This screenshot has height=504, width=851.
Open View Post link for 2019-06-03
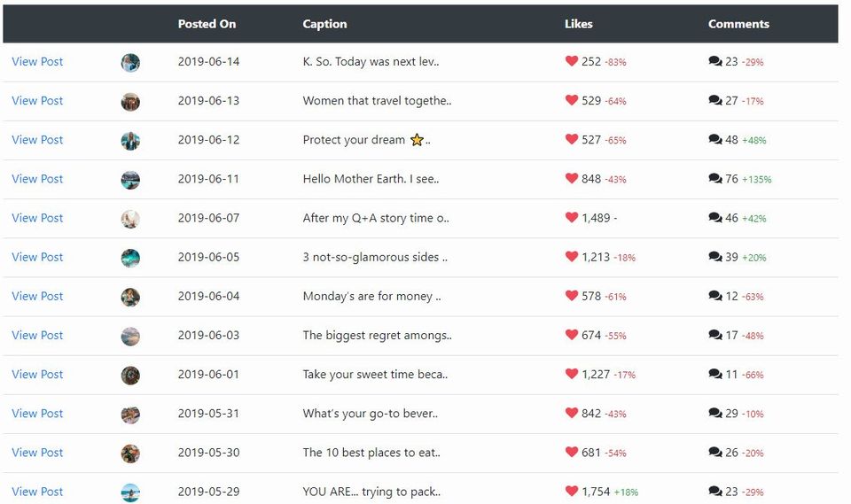coord(37,335)
